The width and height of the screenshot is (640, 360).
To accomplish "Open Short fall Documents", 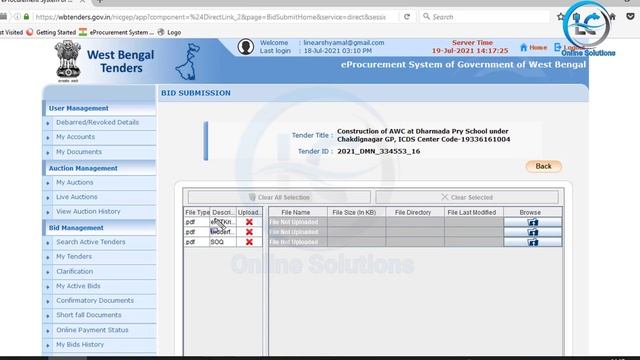I will click(89, 315).
